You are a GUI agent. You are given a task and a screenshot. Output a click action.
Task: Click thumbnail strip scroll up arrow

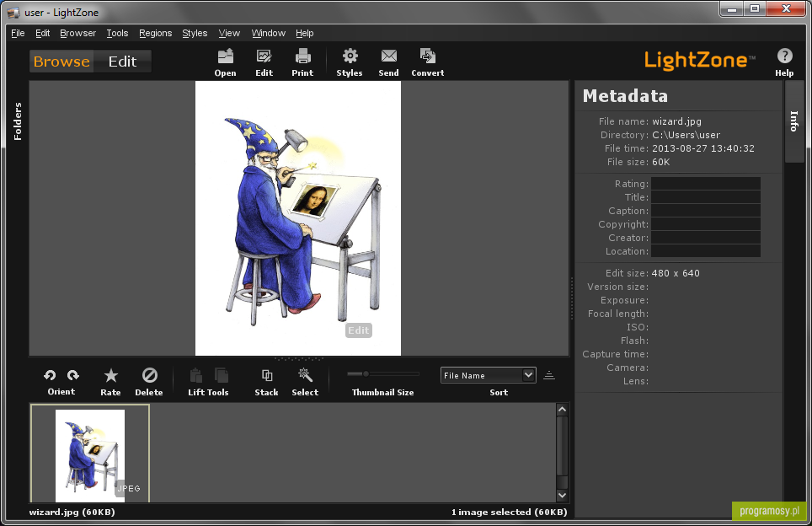563,410
